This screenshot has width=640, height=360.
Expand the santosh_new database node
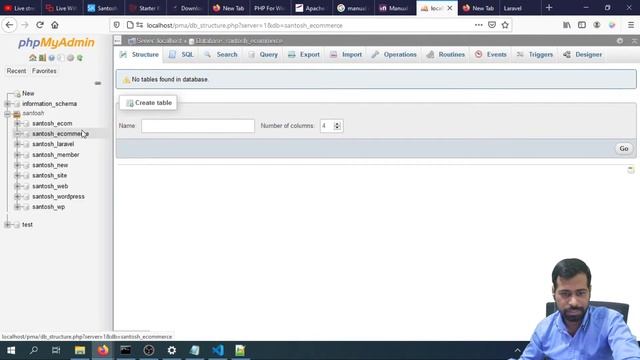18,165
